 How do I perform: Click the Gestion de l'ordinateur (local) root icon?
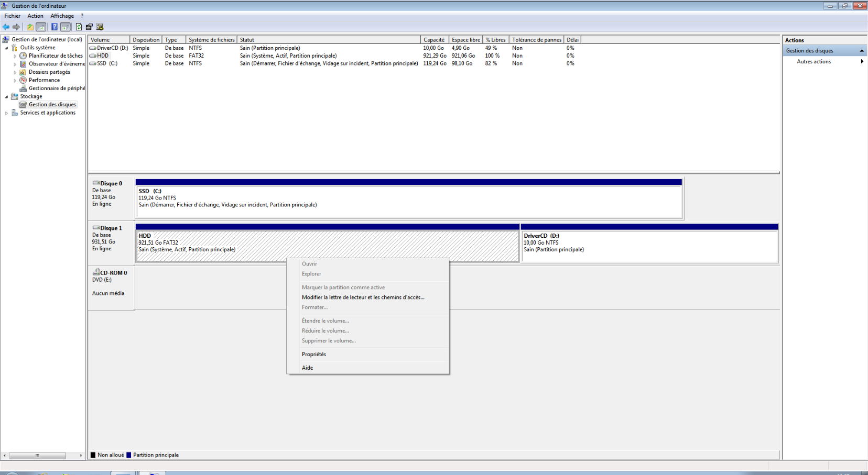point(6,39)
